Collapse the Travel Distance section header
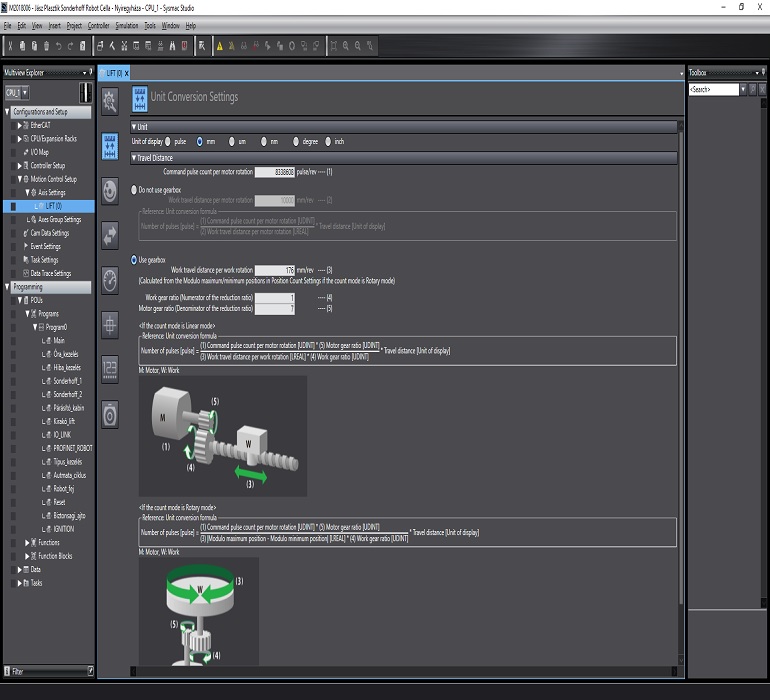770x700 pixels. click(x=134, y=158)
